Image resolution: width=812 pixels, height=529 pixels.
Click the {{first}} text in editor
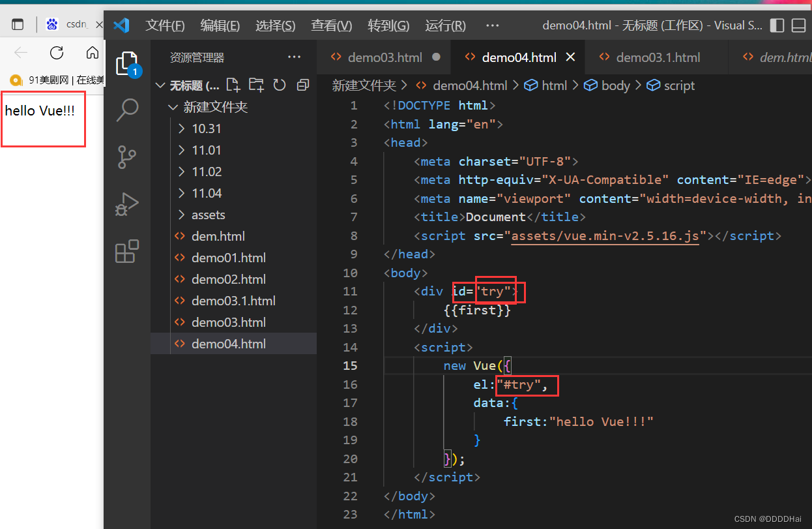(x=477, y=310)
